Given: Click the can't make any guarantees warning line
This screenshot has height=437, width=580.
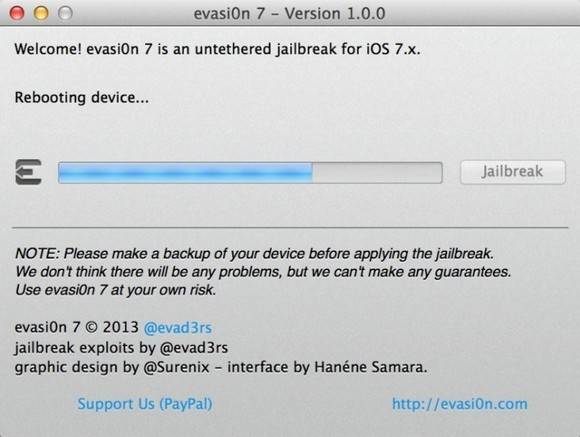Looking at the screenshot, I should tap(263, 272).
